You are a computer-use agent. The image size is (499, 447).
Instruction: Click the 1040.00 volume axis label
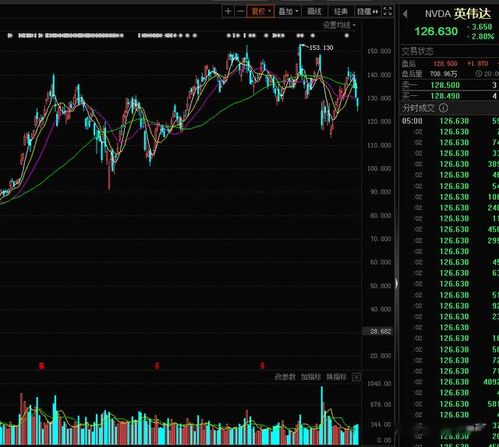point(379,384)
